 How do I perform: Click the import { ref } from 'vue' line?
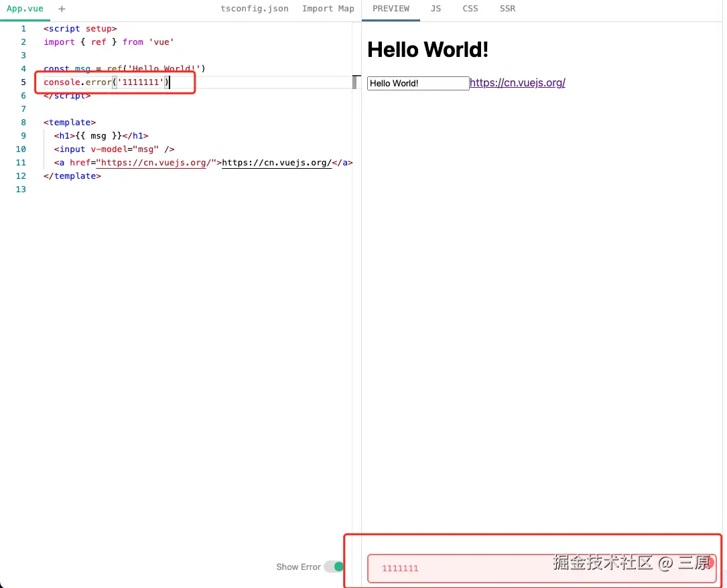point(109,42)
